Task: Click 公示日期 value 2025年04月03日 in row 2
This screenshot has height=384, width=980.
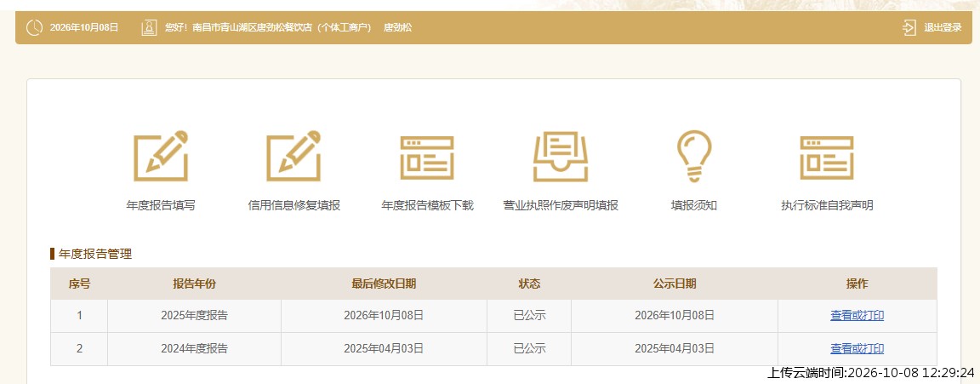Action: pos(675,348)
